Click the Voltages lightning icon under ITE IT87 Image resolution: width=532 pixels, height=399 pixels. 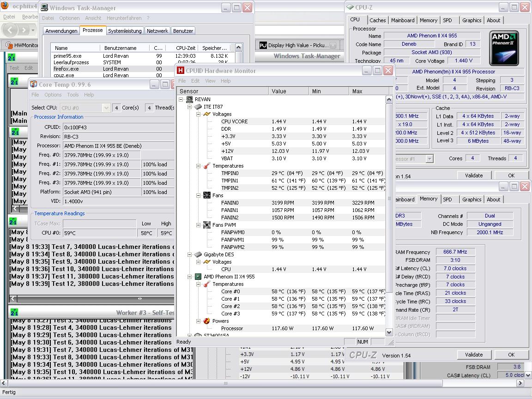click(206, 115)
